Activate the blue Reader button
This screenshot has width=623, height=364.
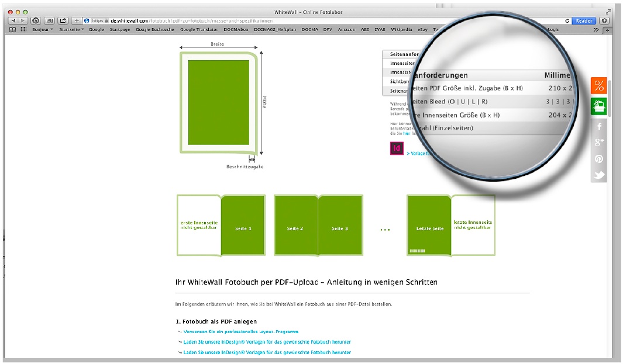click(x=584, y=20)
